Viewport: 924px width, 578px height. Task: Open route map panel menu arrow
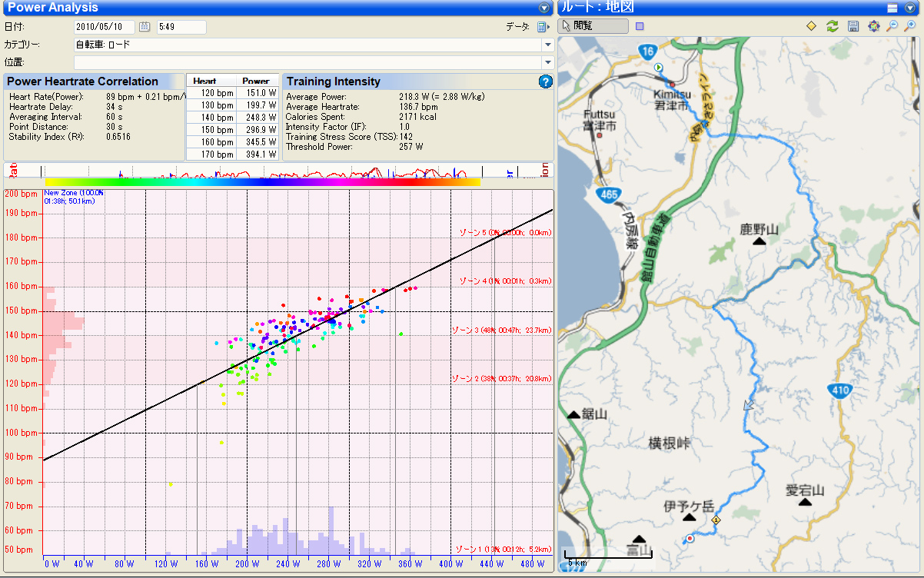click(911, 8)
